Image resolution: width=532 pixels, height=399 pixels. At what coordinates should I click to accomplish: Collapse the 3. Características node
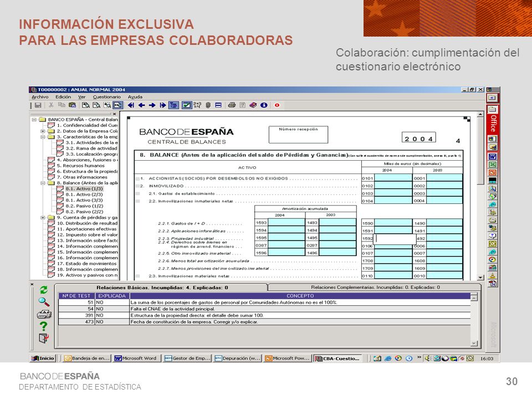tap(43, 137)
